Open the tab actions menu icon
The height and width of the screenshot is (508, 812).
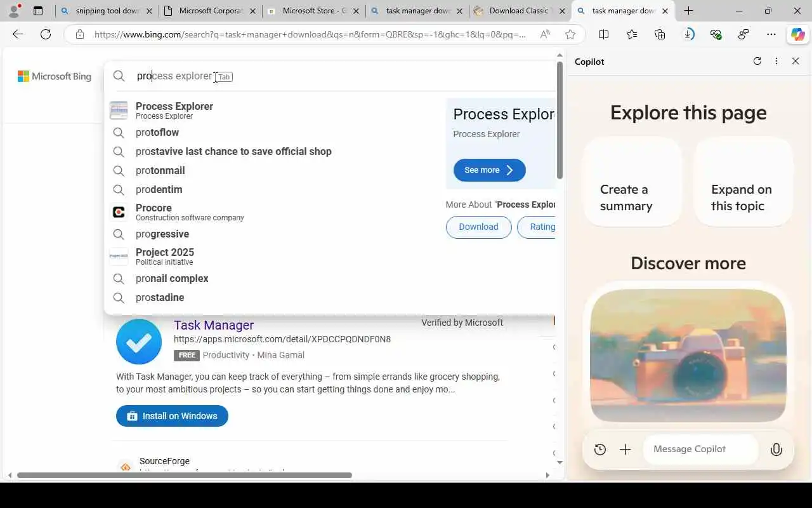click(38, 11)
